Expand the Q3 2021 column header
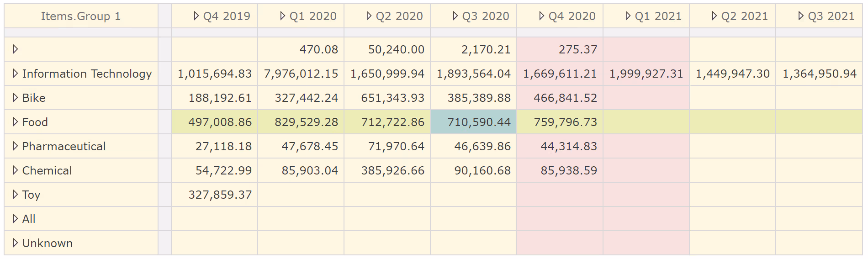The height and width of the screenshot is (259, 868). [x=801, y=16]
